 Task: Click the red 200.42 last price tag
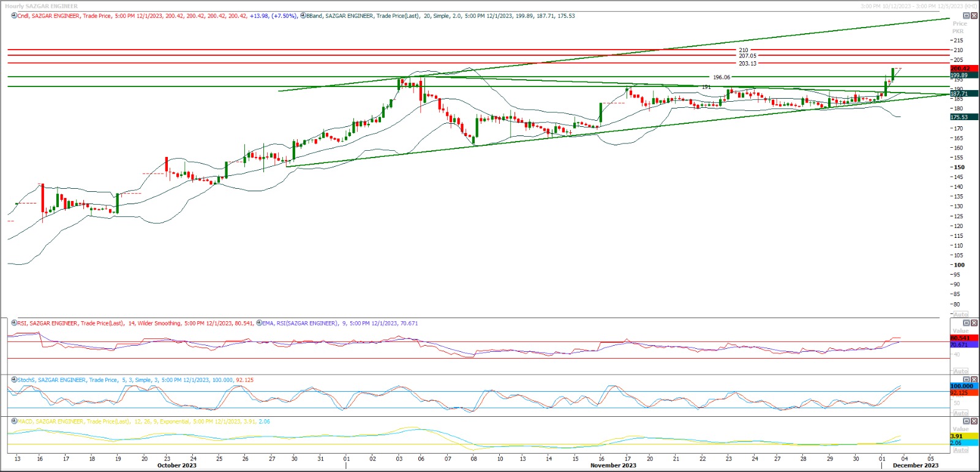tap(960, 69)
